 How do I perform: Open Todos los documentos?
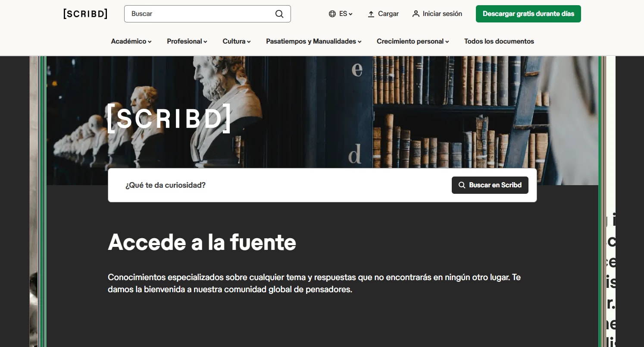tap(499, 41)
